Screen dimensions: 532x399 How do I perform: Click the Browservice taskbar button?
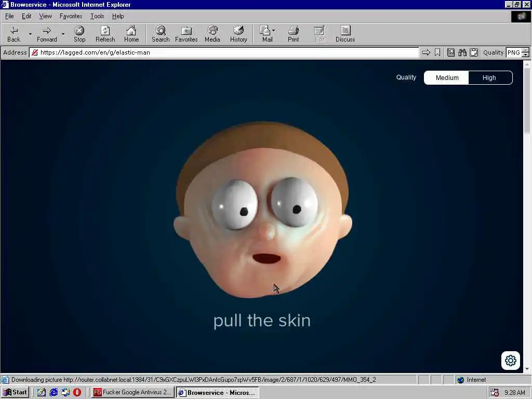(218, 392)
